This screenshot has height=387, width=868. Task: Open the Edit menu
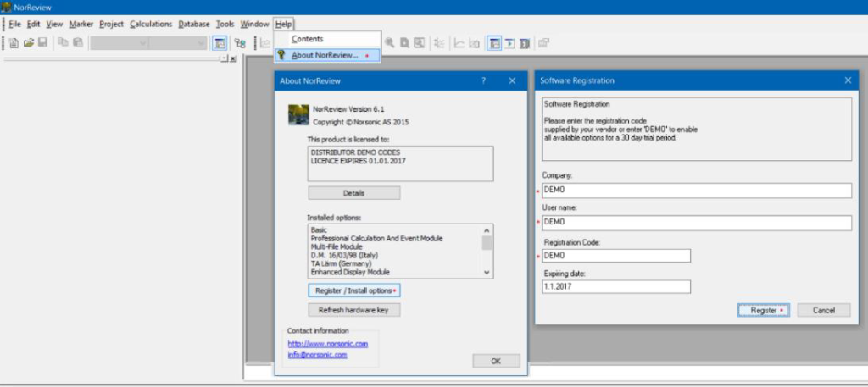[x=34, y=25]
